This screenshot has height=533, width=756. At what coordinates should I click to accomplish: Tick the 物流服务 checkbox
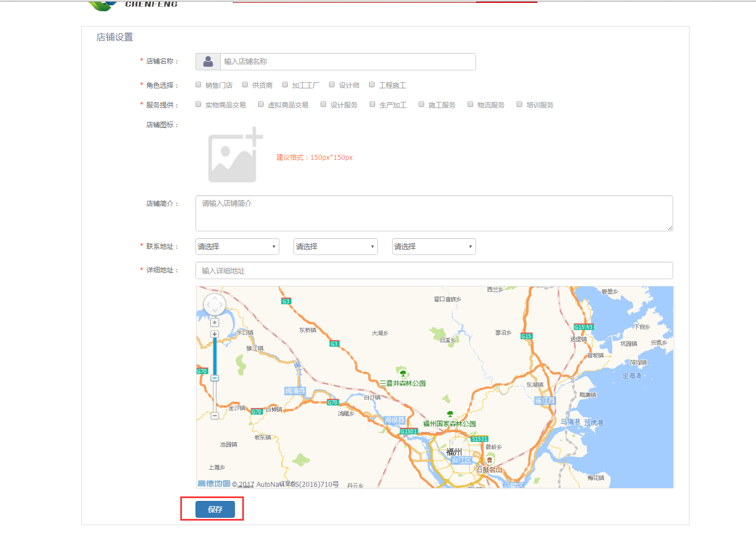470,104
